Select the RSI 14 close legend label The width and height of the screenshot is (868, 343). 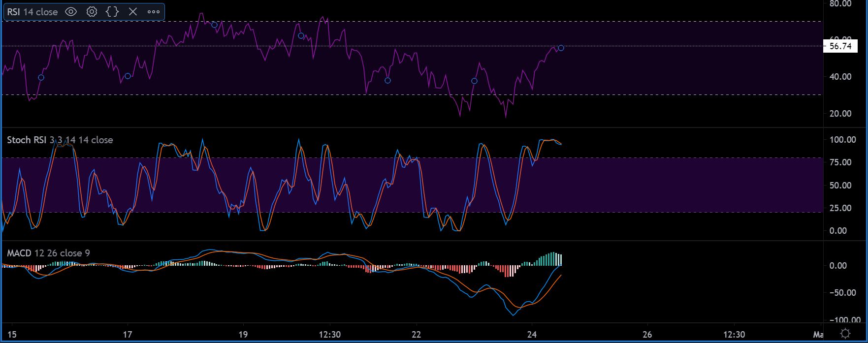tap(32, 12)
